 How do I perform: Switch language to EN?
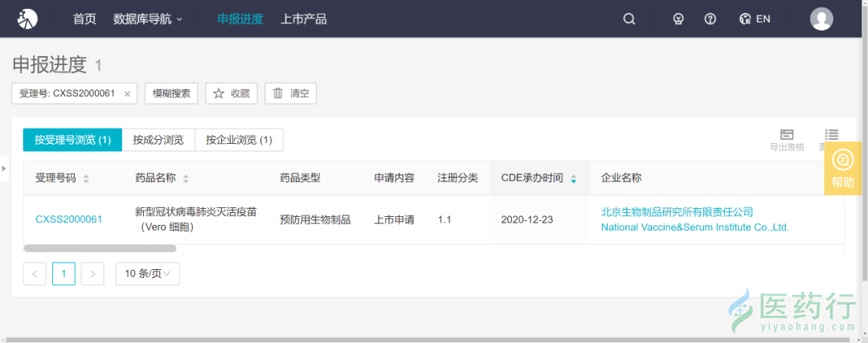click(754, 19)
